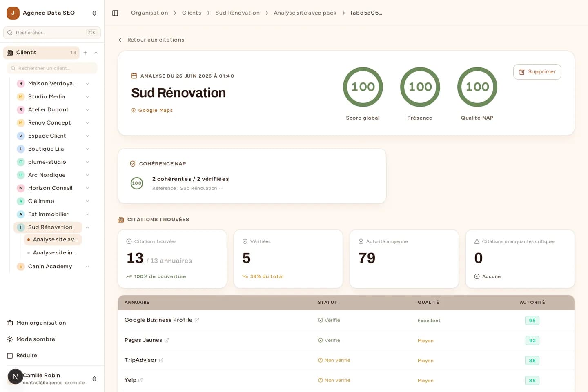
Task: Toggle the sidebar panel icon
Action: (115, 13)
